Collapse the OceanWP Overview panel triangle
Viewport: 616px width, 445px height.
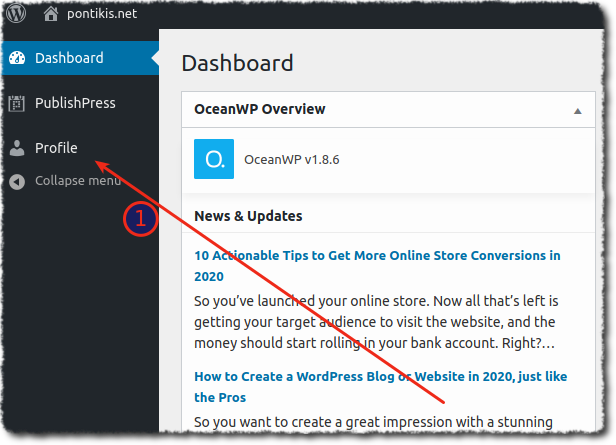578,111
